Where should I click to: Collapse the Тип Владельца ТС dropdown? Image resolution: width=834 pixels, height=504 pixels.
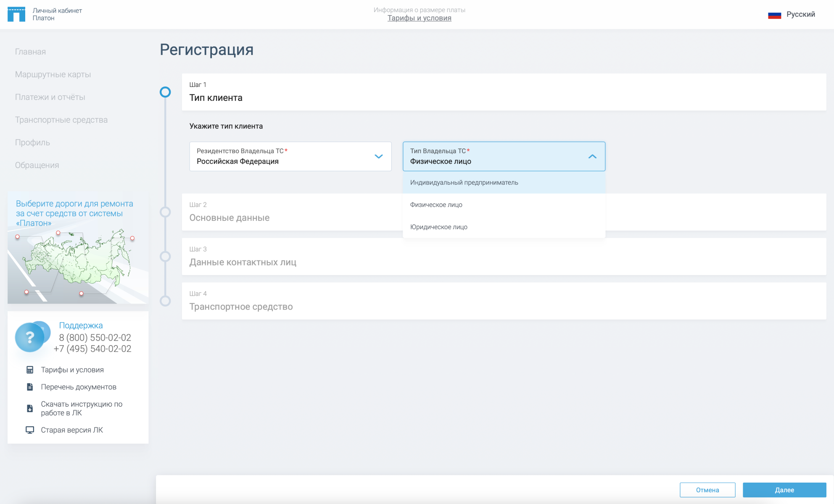[593, 157]
